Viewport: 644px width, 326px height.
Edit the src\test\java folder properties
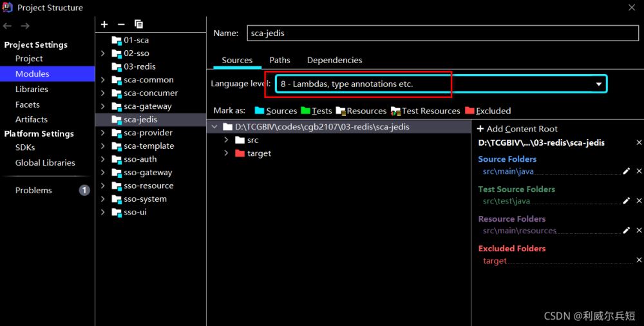click(627, 200)
